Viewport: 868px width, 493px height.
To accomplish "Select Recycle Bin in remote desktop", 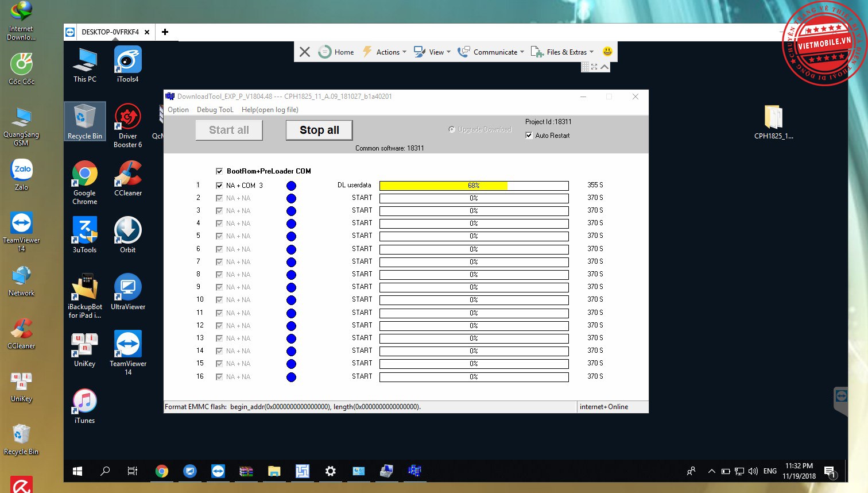I will click(x=85, y=121).
